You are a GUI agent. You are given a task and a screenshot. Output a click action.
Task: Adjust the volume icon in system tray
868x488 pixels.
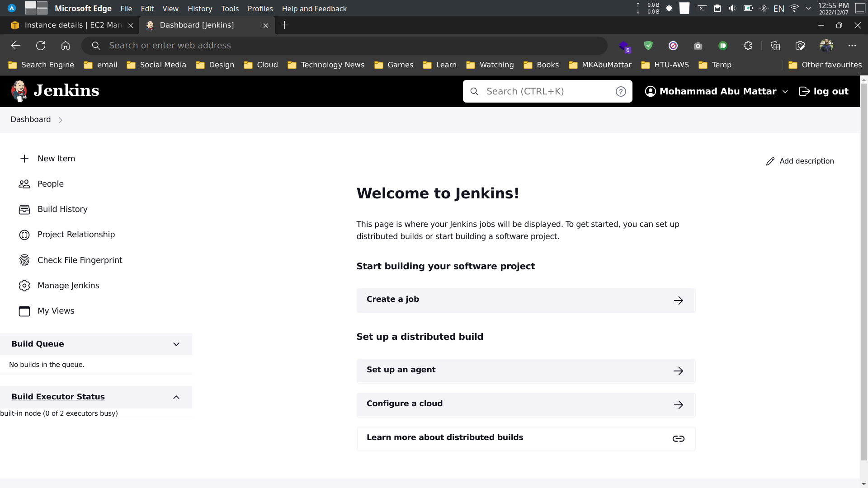pyautogui.click(x=732, y=8)
